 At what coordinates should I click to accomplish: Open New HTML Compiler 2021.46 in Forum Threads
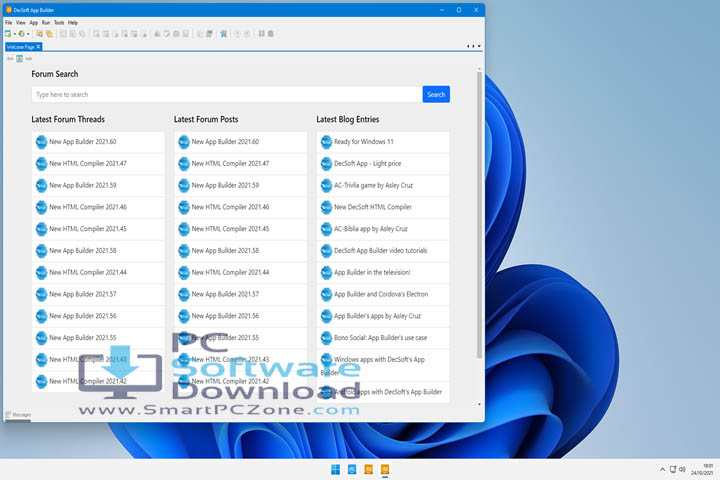point(98,207)
